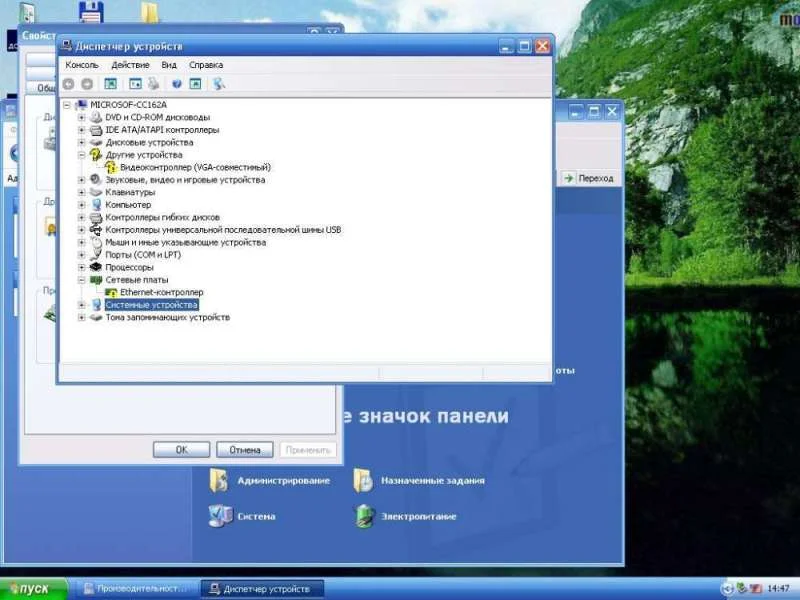Viewport: 800px width, 600px height.
Task: Toggle console tree icon beside the Forward arrow
Action: tap(110, 84)
